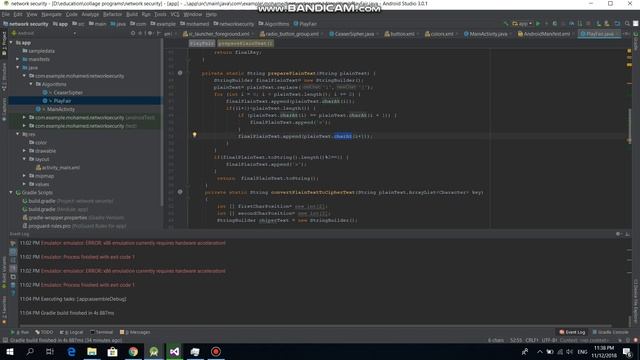The height and width of the screenshot is (360, 640).
Task: Open the VCS menu
Action: pos(175,14)
